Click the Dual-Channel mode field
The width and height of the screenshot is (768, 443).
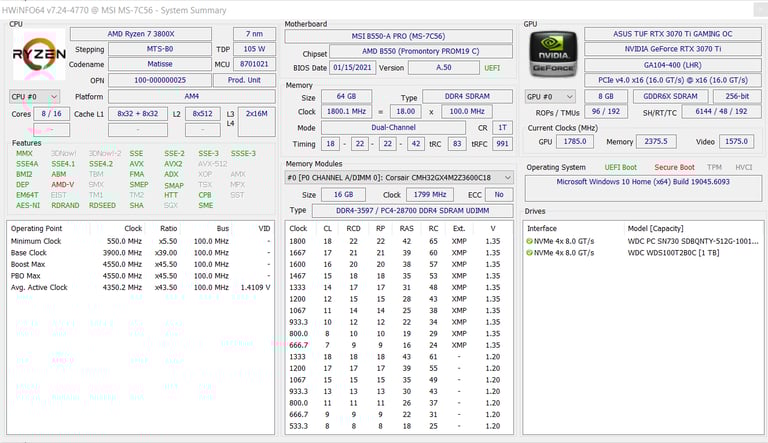tap(393, 127)
